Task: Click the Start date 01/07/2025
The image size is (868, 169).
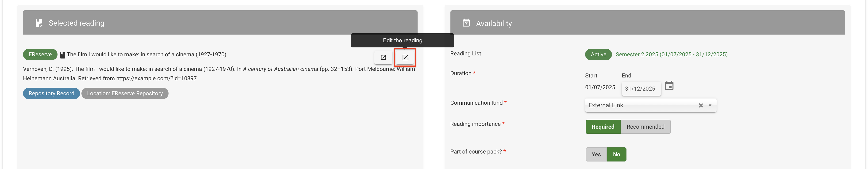Action: (600, 87)
